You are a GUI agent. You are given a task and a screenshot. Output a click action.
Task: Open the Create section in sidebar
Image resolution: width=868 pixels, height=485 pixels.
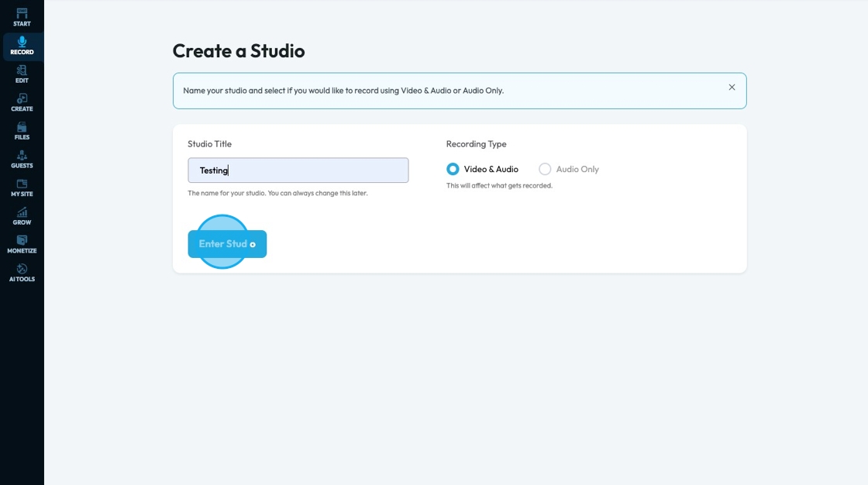tap(22, 102)
